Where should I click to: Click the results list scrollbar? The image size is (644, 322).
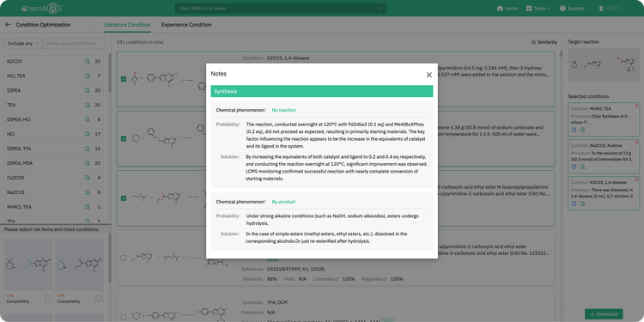(561, 54)
